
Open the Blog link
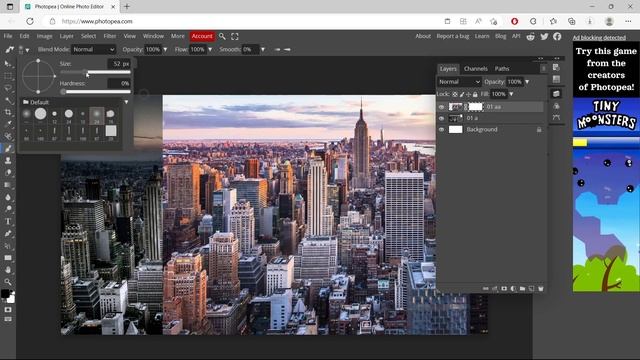500,36
